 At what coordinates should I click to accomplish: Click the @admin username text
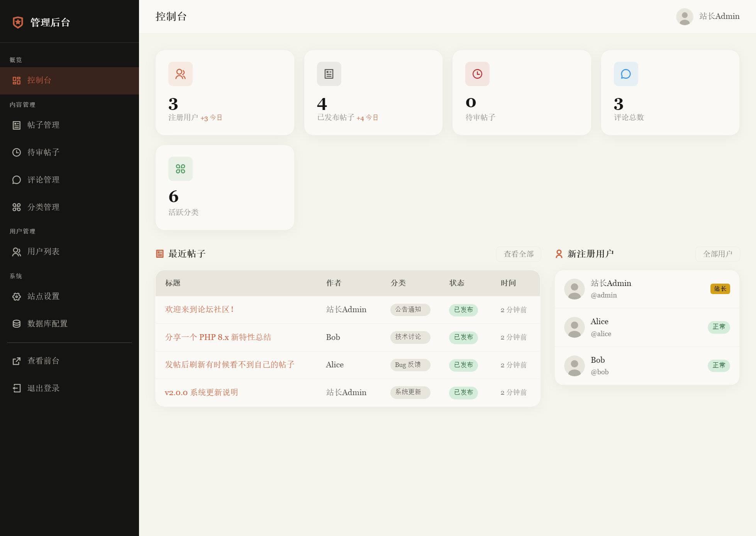click(x=604, y=295)
